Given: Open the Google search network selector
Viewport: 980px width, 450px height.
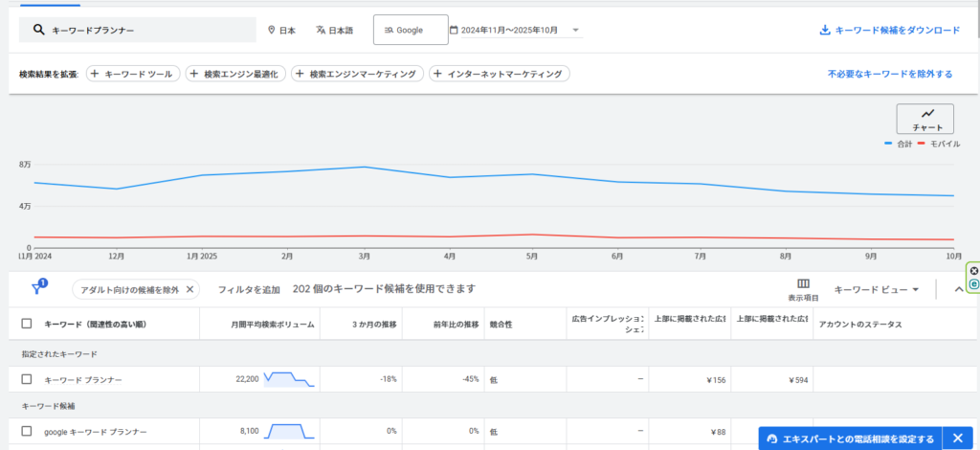Looking at the screenshot, I should point(410,31).
